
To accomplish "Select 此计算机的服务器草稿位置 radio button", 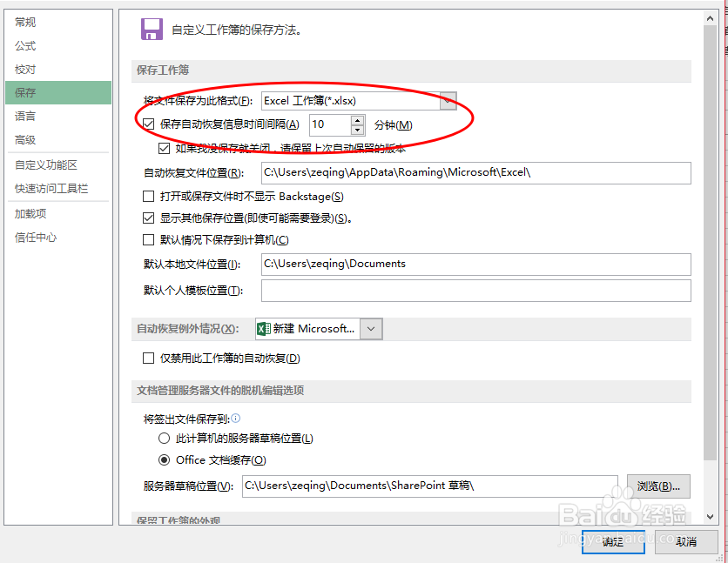I will (x=163, y=438).
